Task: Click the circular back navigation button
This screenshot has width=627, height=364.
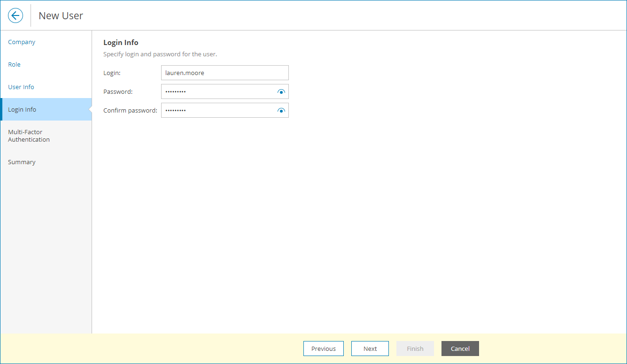Action: (x=15, y=15)
